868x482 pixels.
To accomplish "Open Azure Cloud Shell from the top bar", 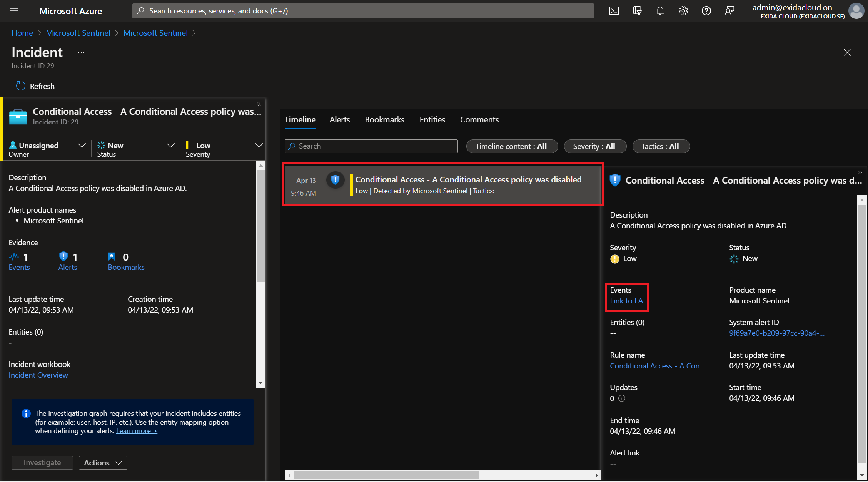I will tap(614, 11).
